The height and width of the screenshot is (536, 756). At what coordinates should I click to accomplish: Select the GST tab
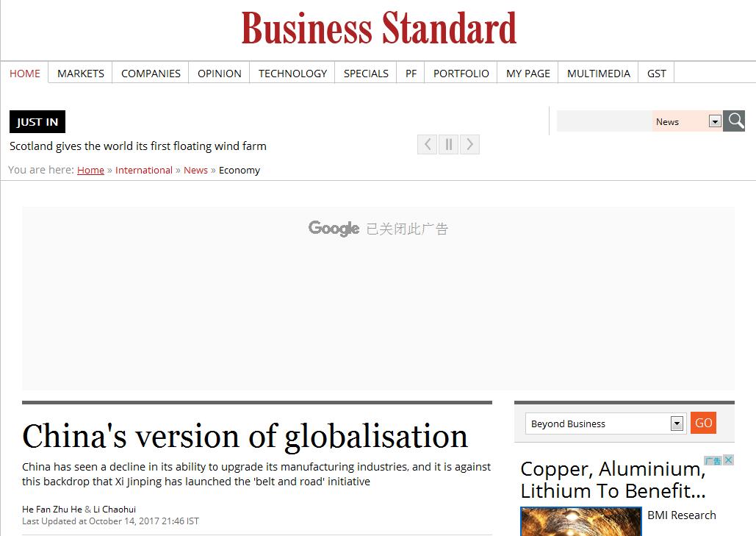point(656,74)
